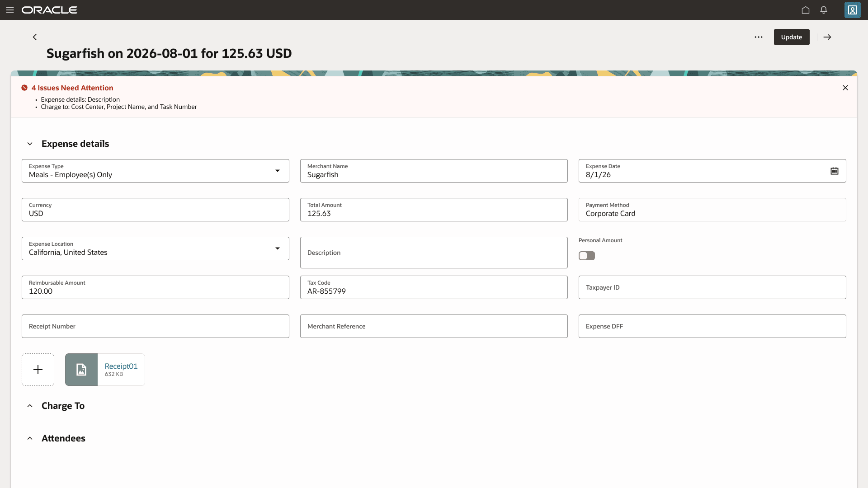Click into the Taxpayer ID field
The width and height of the screenshot is (868, 488).
712,287
